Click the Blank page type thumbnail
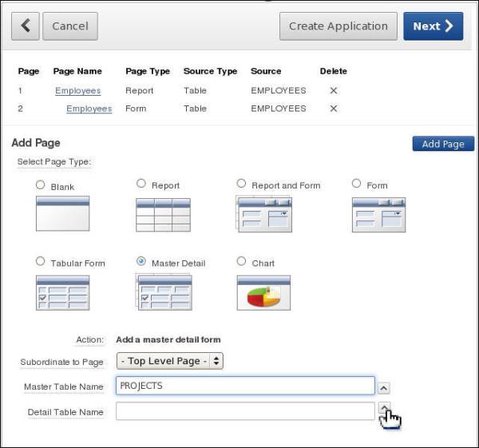 coord(62,213)
